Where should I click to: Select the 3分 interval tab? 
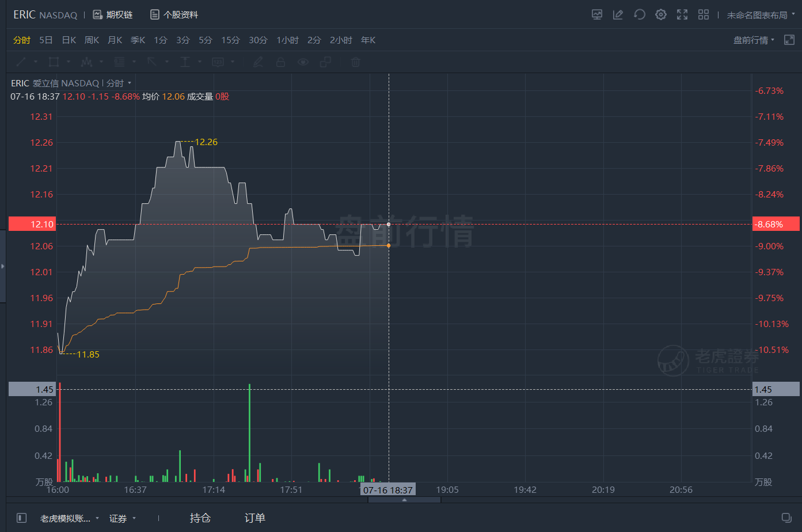[x=183, y=40]
